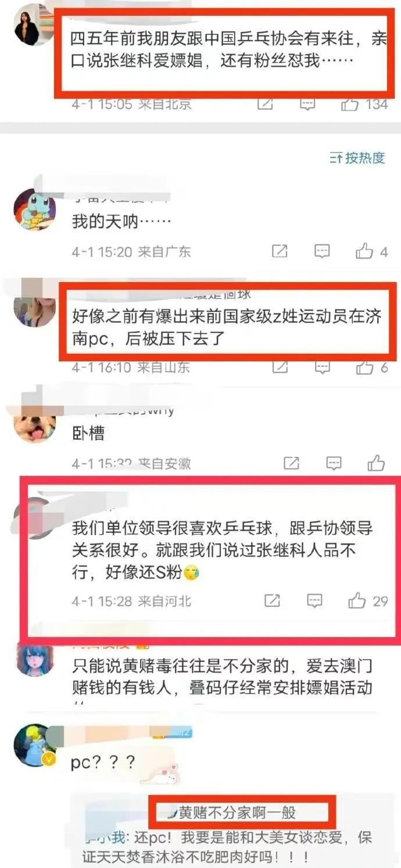Screen dimensions: 401x868
Task: Reply to the 我的天呐 comment
Action: pyautogui.click(x=322, y=251)
